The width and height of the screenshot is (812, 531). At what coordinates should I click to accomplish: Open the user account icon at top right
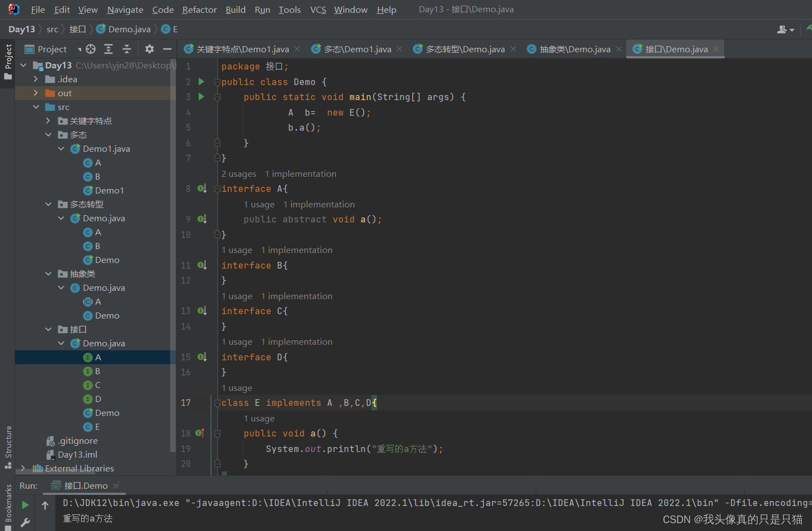point(785,29)
